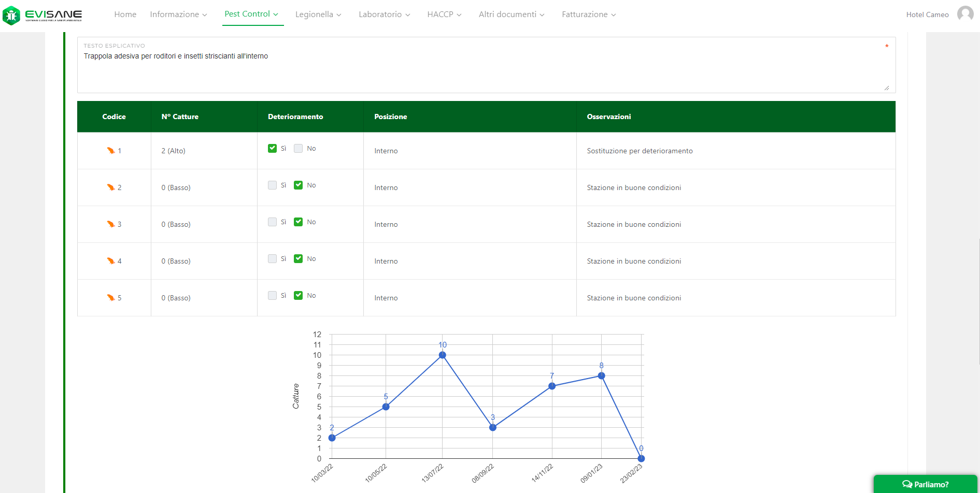Open the user profile avatar
The height and width of the screenshot is (493, 980).
[x=965, y=14]
